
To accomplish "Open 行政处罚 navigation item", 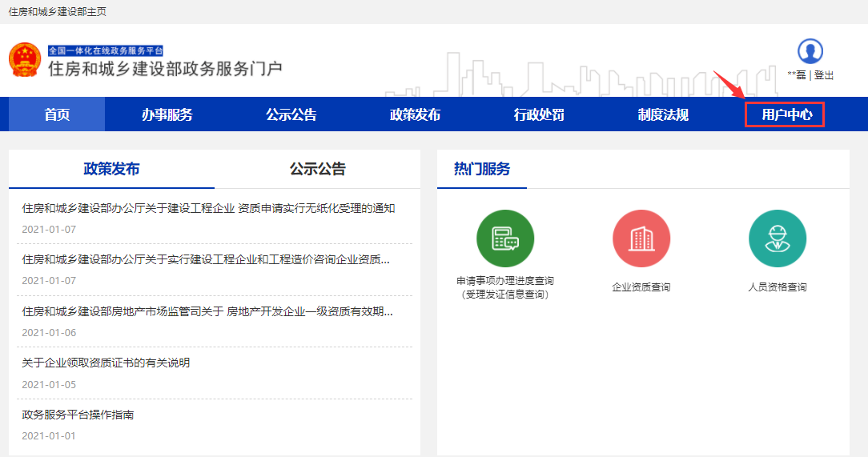I will (x=539, y=114).
